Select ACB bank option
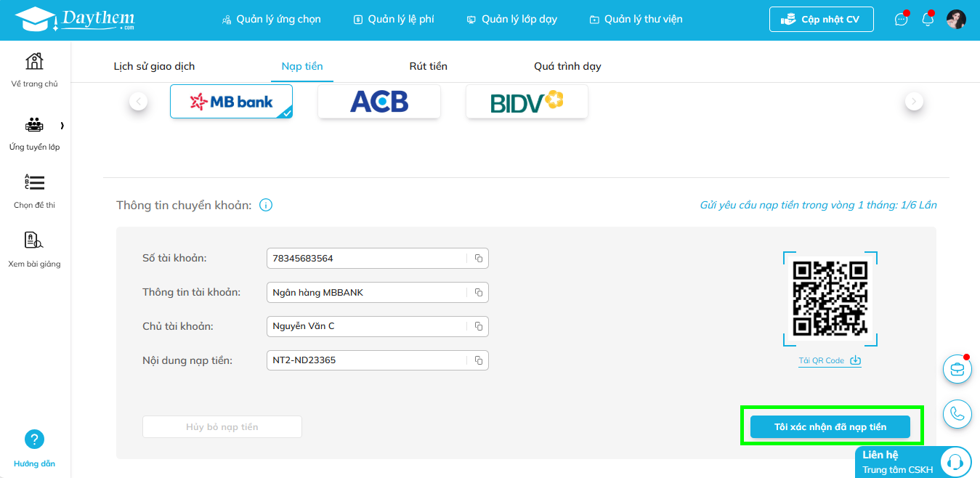Image resolution: width=980 pixels, height=478 pixels. point(379,101)
